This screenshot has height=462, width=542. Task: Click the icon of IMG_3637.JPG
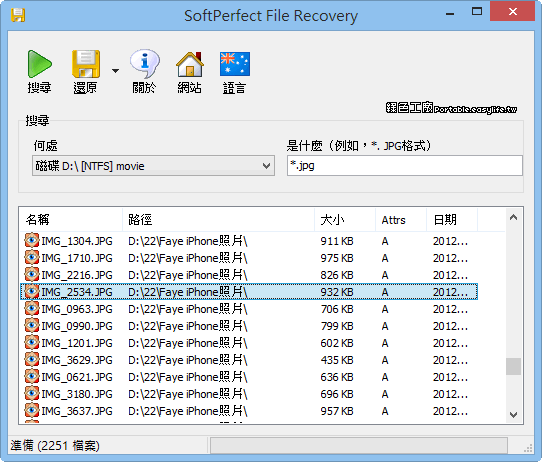tap(32, 410)
